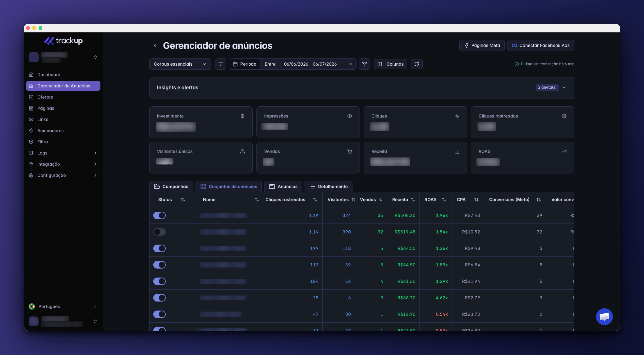Open the Português language selector
Viewport: 644px width, 355px height.
click(63, 307)
